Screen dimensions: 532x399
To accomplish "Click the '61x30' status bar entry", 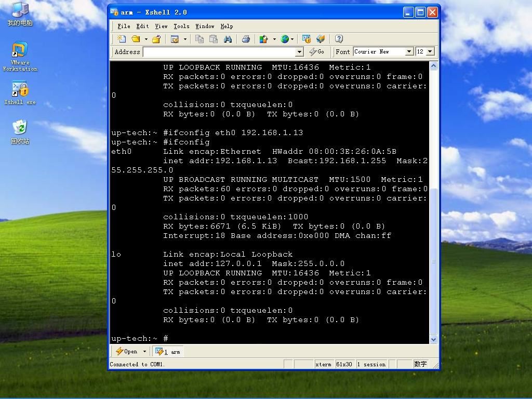I will tap(344, 364).
